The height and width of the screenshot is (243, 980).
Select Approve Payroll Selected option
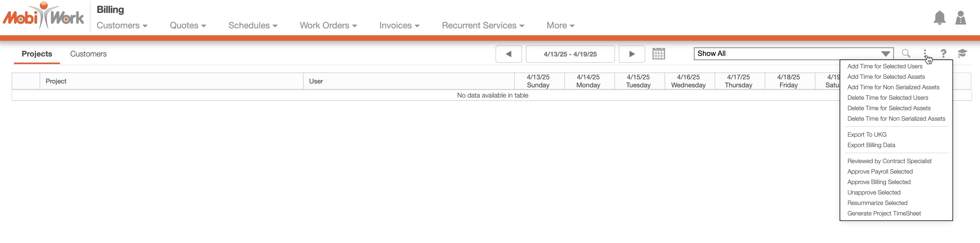880,172
